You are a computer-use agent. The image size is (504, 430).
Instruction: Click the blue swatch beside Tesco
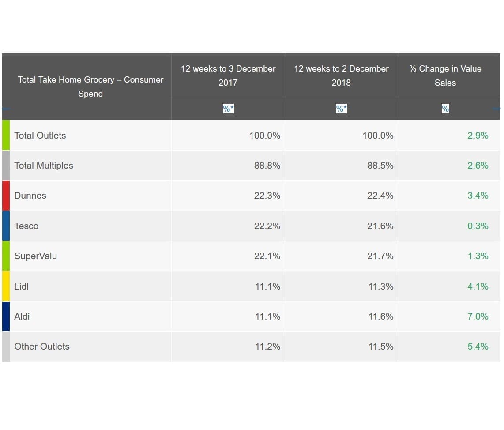point(6,226)
